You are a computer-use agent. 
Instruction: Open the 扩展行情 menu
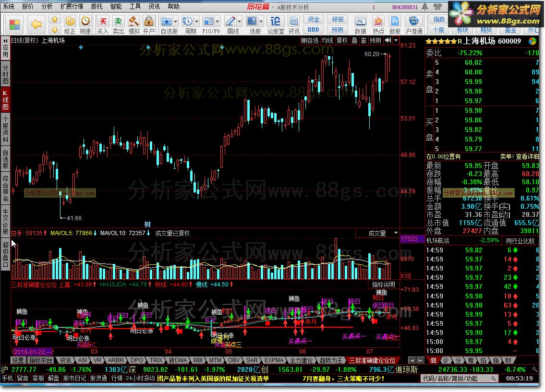72,6
